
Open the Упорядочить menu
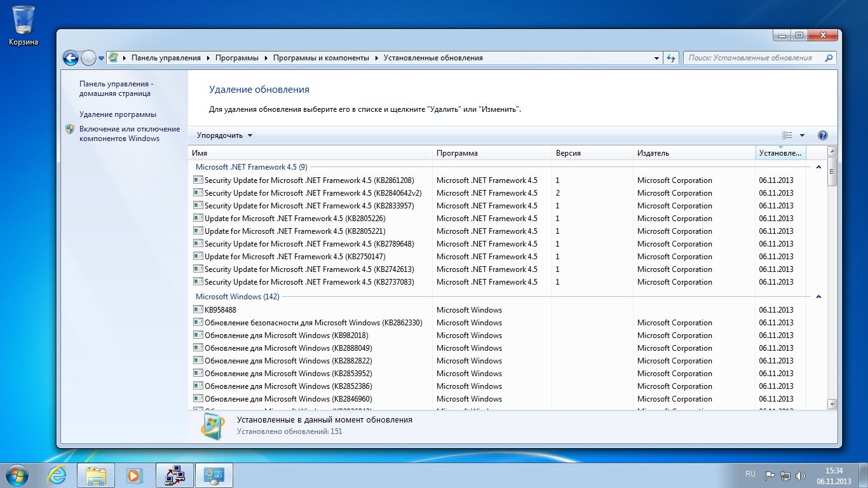pyautogui.click(x=224, y=135)
